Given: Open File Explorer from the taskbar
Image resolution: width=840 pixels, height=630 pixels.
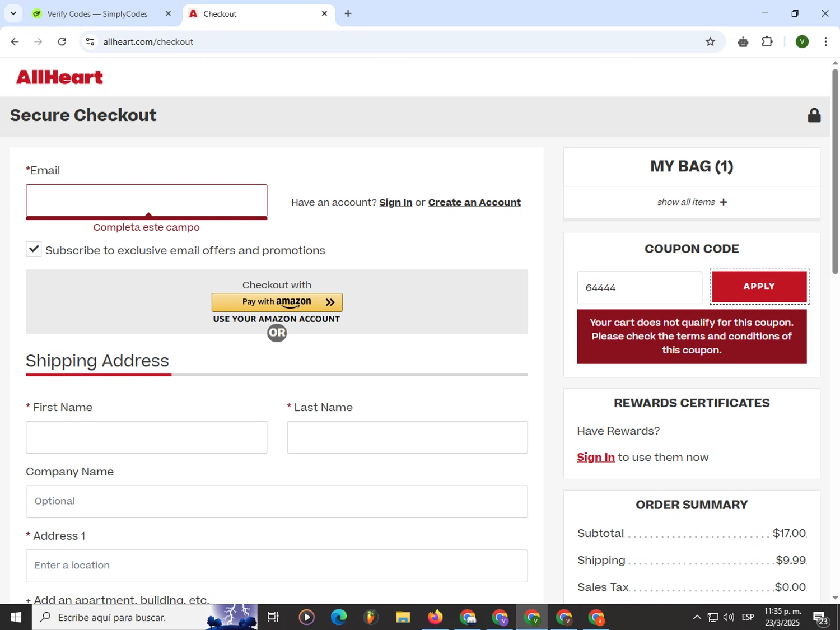Looking at the screenshot, I should (403, 617).
